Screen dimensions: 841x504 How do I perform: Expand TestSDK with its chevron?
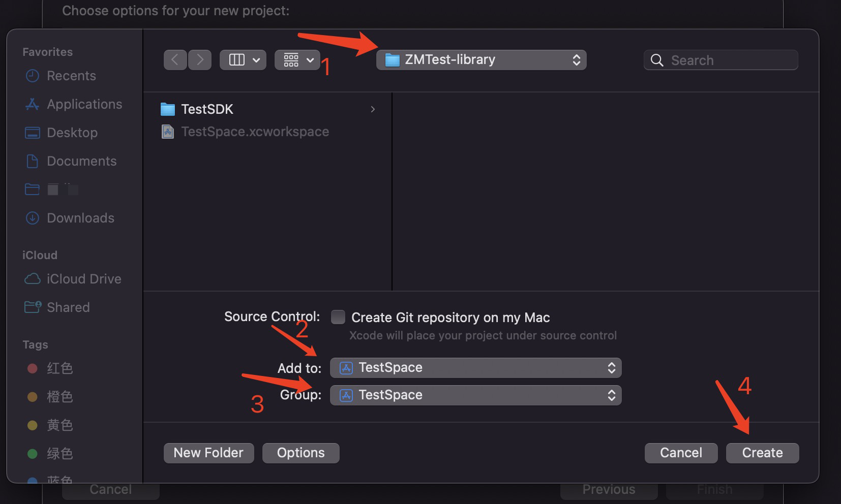point(373,109)
